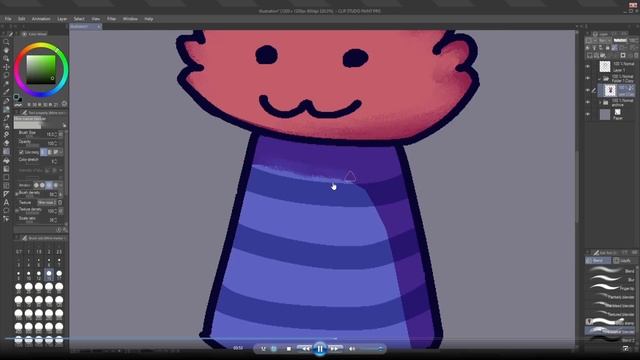640x360 pixels.
Task: Open the Layer menu
Action: pos(62,19)
